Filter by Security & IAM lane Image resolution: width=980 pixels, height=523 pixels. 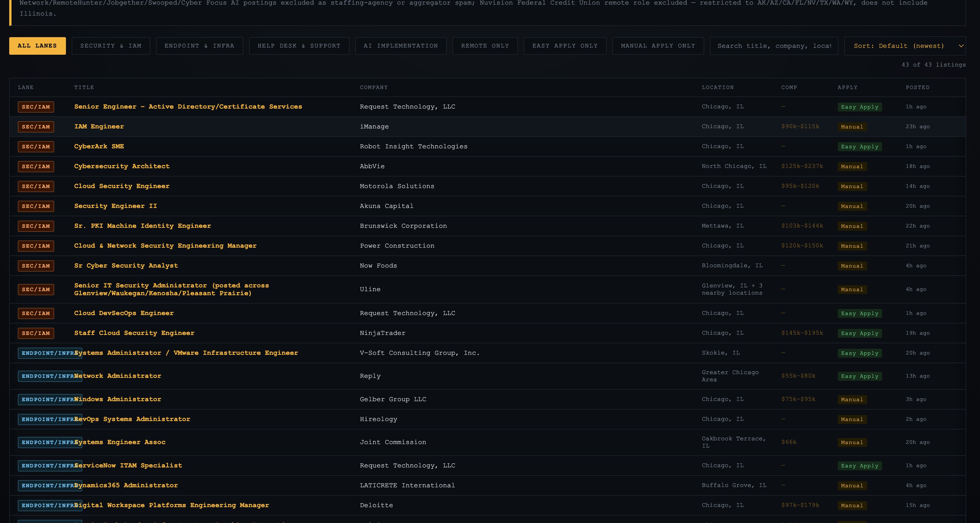(111, 46)
